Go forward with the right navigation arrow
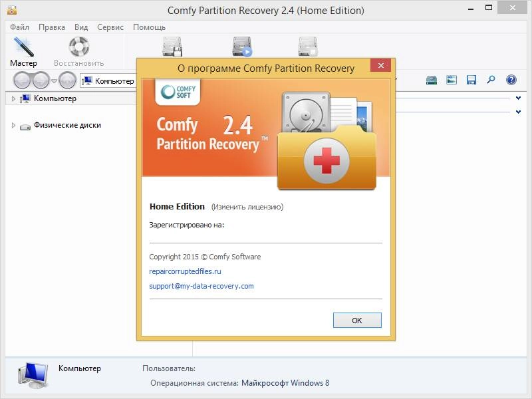Screen dimensions: 532x399 [x=41, y=80]
